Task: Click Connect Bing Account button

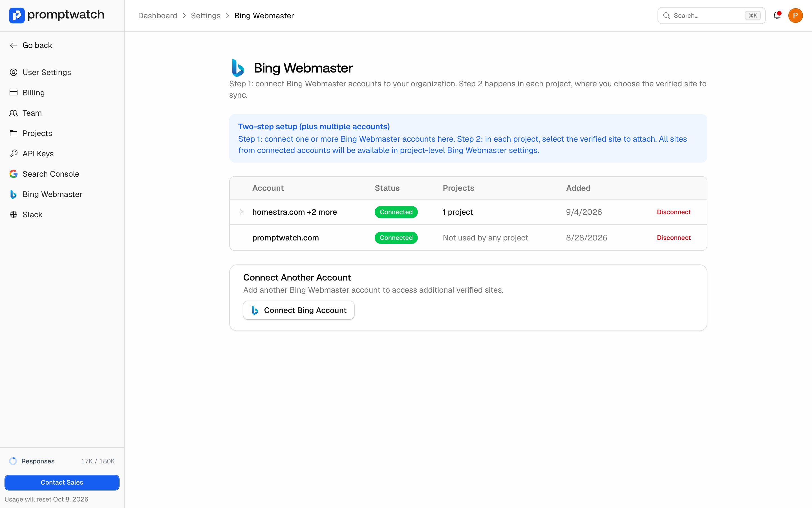Action: click(x=299, y=310)
